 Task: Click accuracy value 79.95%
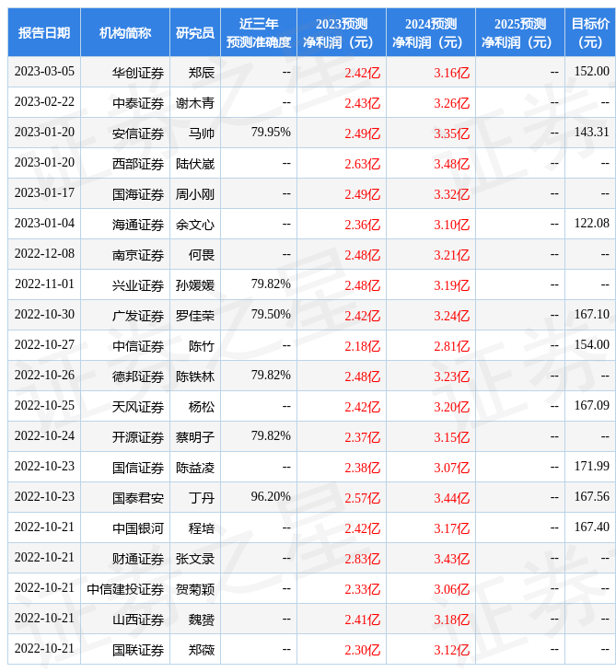[x=271, y=132]
